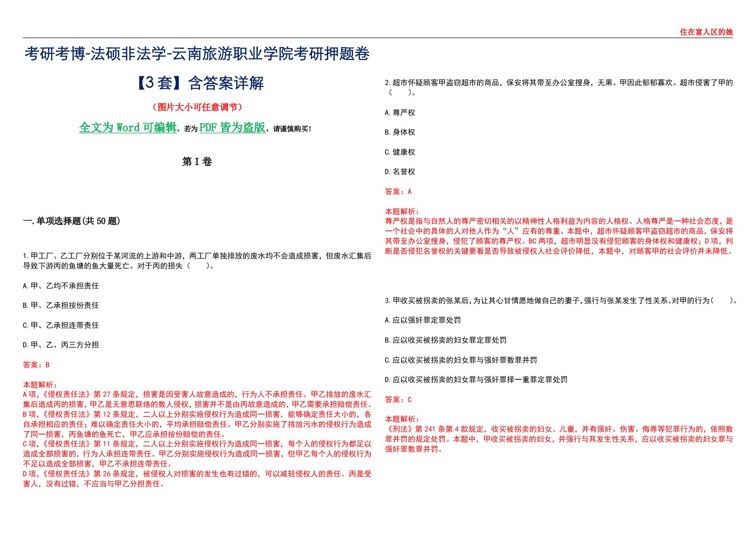Click the 本题解析 label under question 3

(402, 419)
